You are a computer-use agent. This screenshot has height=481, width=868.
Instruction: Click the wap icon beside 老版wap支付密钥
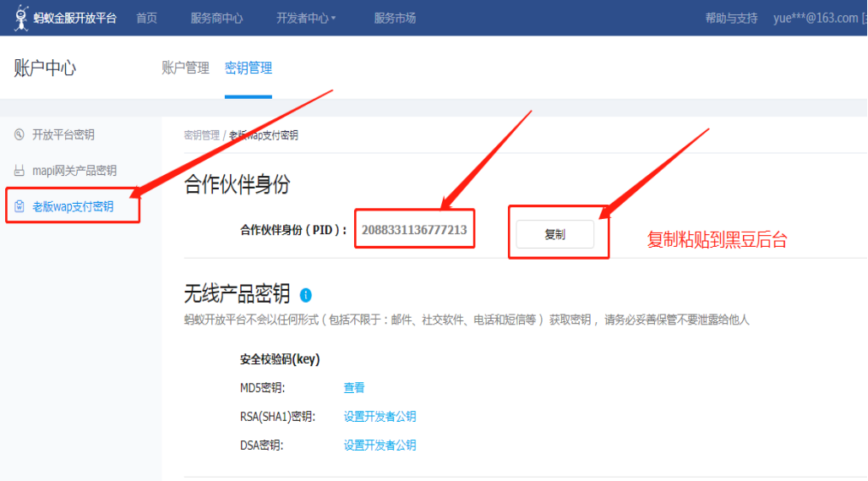19,206
